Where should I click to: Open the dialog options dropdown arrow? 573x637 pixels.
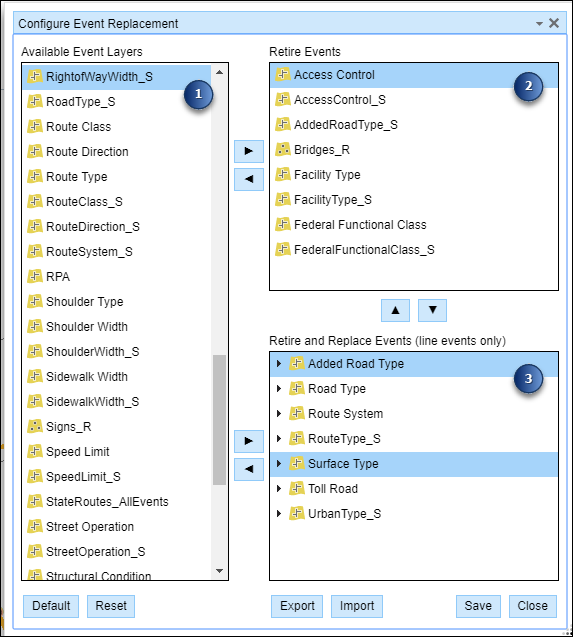pos(539,24)
